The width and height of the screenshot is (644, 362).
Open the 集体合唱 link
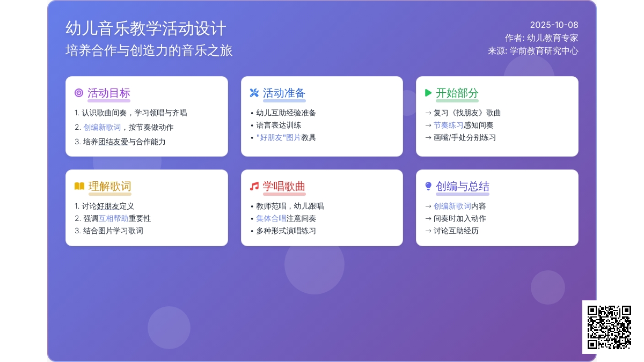coord(271,218)
